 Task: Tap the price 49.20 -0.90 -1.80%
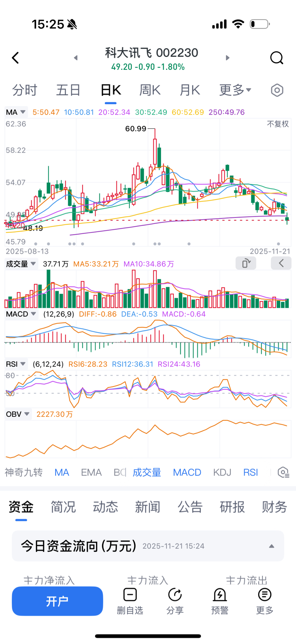coord(148,67)
